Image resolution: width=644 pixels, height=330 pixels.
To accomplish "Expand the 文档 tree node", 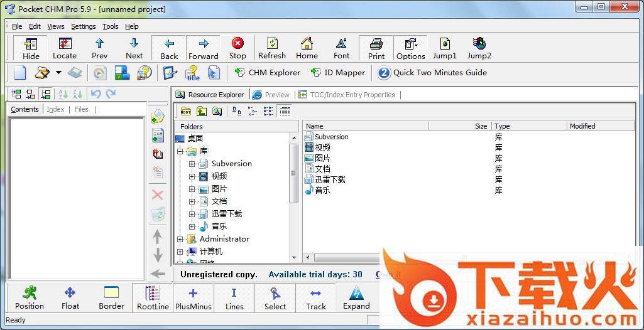I will click(x=192, y=201).
